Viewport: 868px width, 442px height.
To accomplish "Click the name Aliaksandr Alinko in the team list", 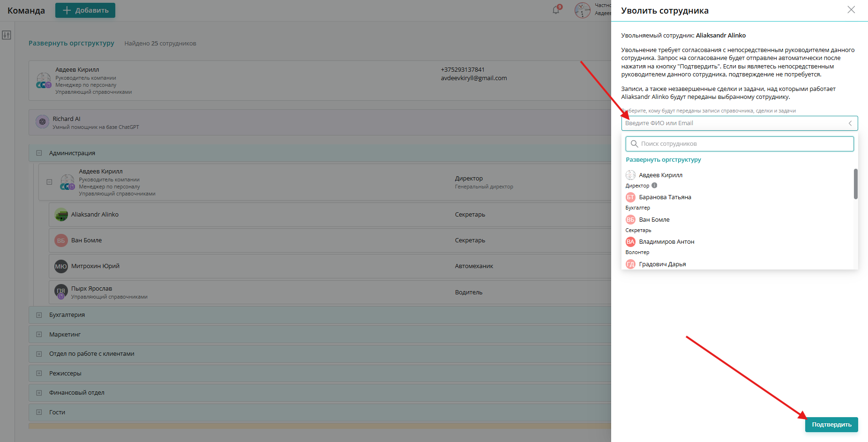I will [95, 215].
